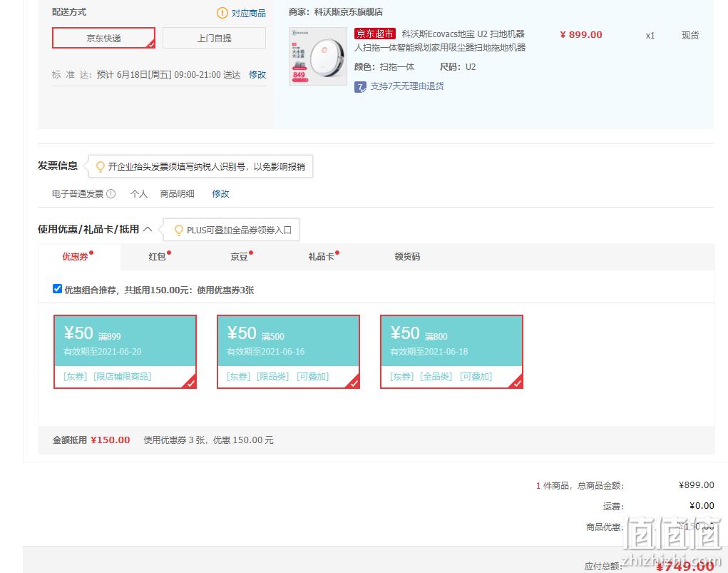
Task: Click 支持7天无理由退货 link
Action: point(407,86)
